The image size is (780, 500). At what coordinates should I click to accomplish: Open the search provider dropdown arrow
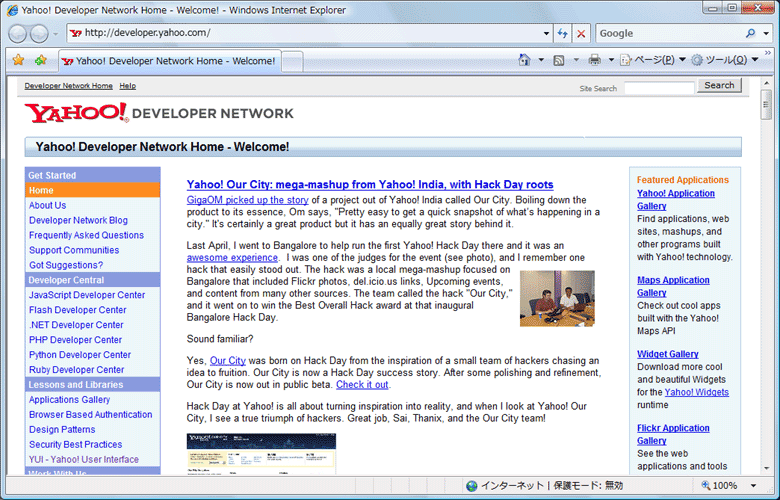767,33
